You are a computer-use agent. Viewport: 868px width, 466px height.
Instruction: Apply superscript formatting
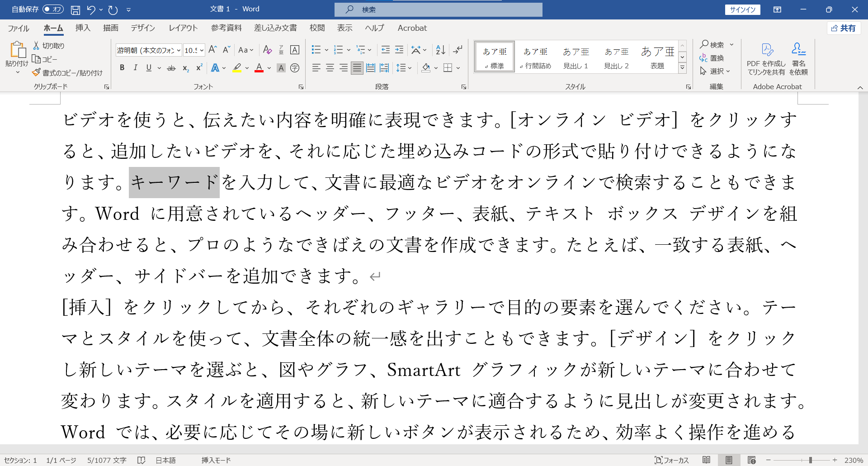pyautogui.click(x=199, y=68)
